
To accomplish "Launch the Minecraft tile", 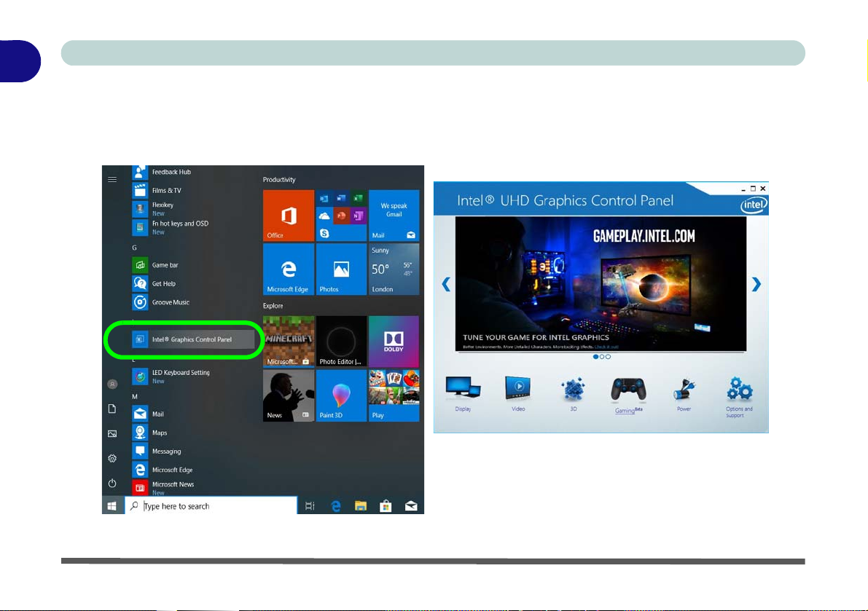I will click(x=289, y=341).
